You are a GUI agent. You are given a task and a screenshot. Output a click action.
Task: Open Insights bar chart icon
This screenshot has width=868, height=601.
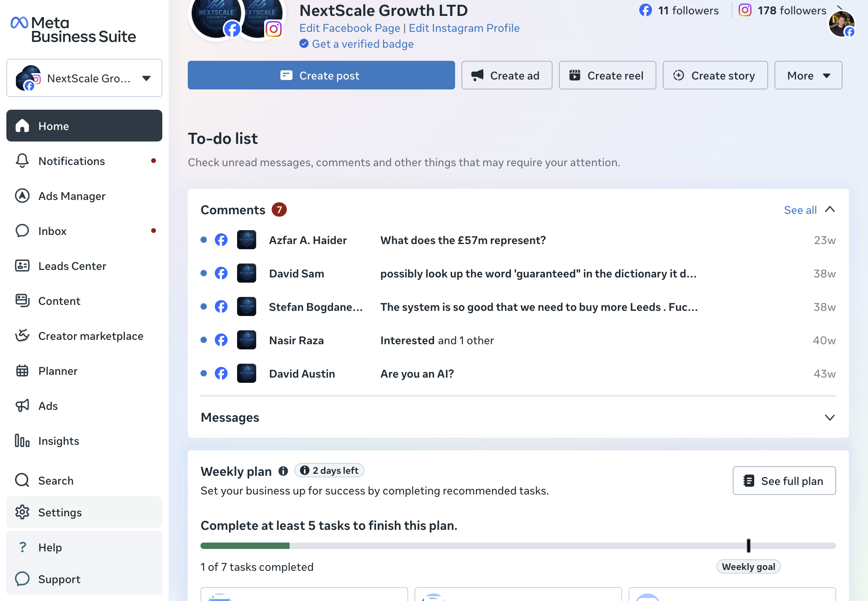coord(22,441)
